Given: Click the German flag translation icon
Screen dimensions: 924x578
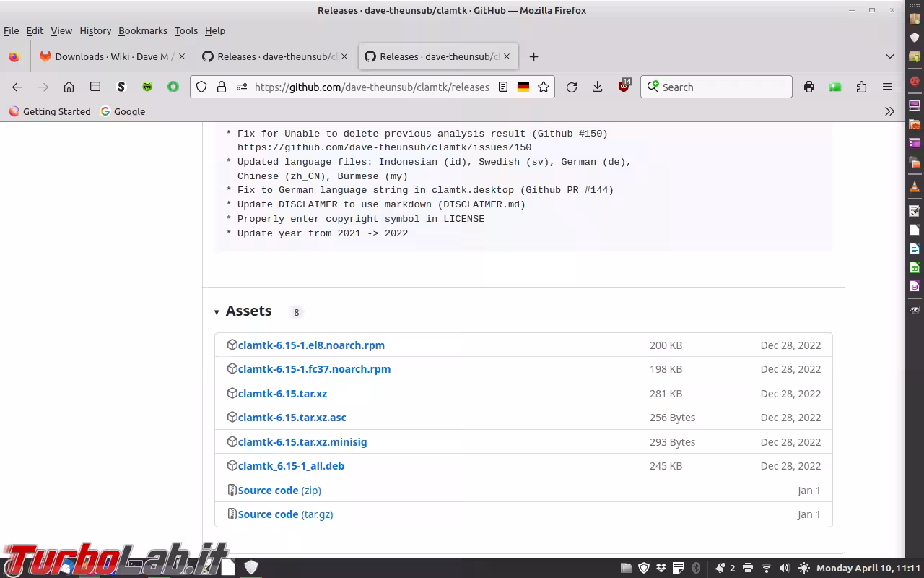Looking at the screenshot, I should coord(523,87).
